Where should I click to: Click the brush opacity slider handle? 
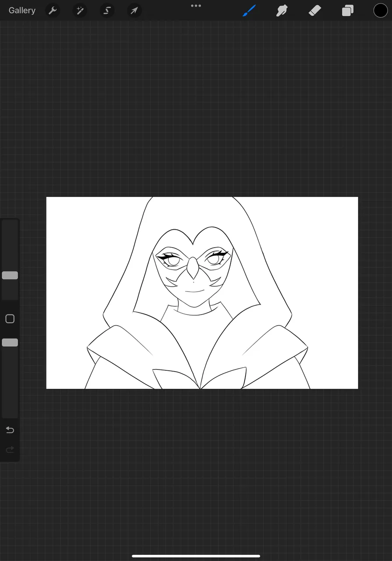(x=10, y=342)
